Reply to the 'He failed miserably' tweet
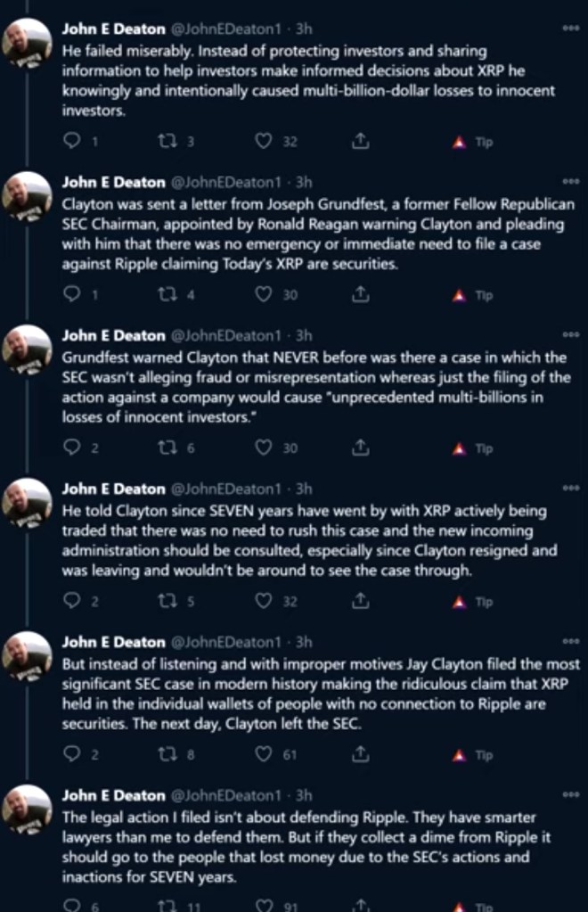Viewport: 588px width, 912px height. pos(75,141)
